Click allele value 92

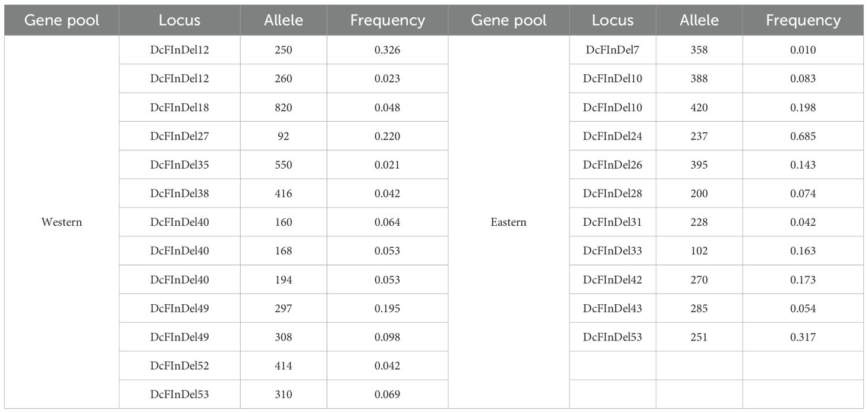[284, 136]
